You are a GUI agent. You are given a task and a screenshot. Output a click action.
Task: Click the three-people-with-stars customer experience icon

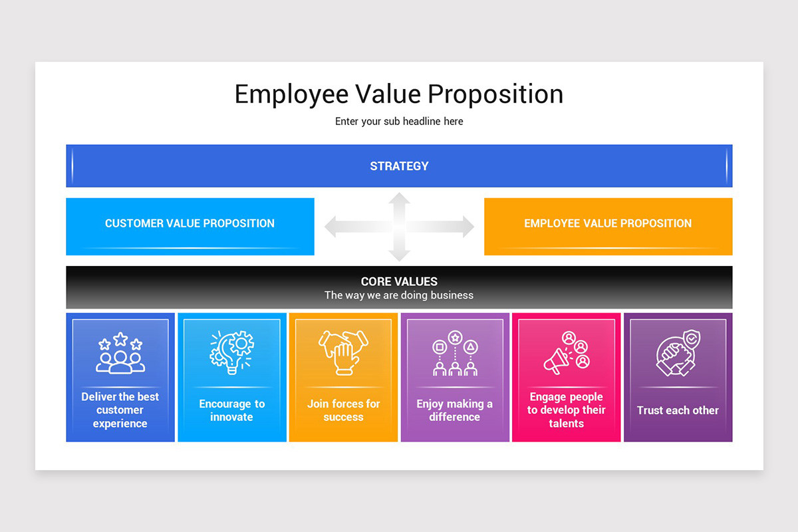[120, 352]
